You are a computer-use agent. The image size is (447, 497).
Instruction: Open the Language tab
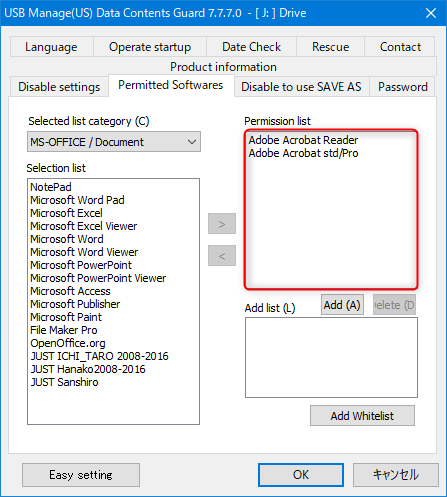coord(51,47)
